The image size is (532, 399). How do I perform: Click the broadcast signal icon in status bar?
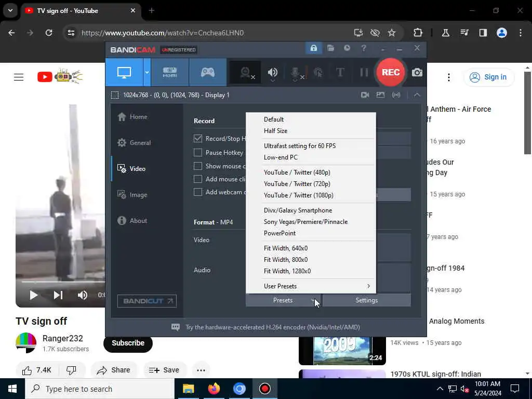pos(396,95)
